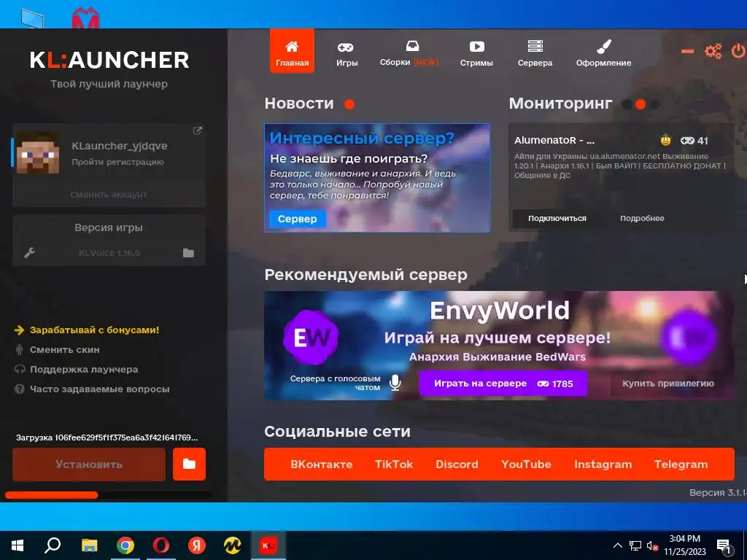Image resolution: width=747 pixels, height=560 pixels.
Task: Open the notification center icon
Action: click(x=724, y=547)
